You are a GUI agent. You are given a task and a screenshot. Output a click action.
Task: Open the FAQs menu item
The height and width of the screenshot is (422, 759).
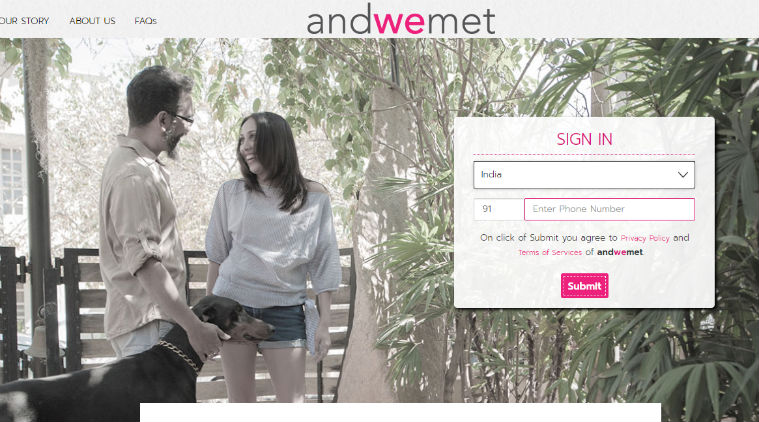[145, 21]
